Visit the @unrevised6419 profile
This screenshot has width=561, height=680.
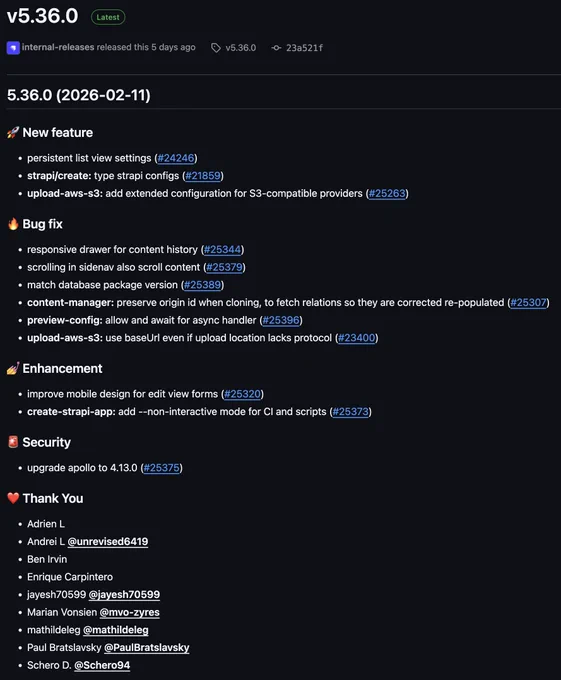click(108, 542)
